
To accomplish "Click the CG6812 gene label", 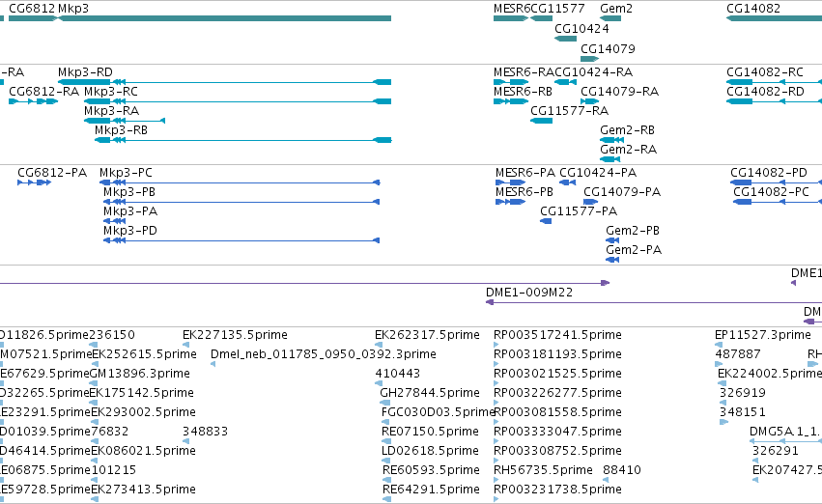I will coord(32,9).
